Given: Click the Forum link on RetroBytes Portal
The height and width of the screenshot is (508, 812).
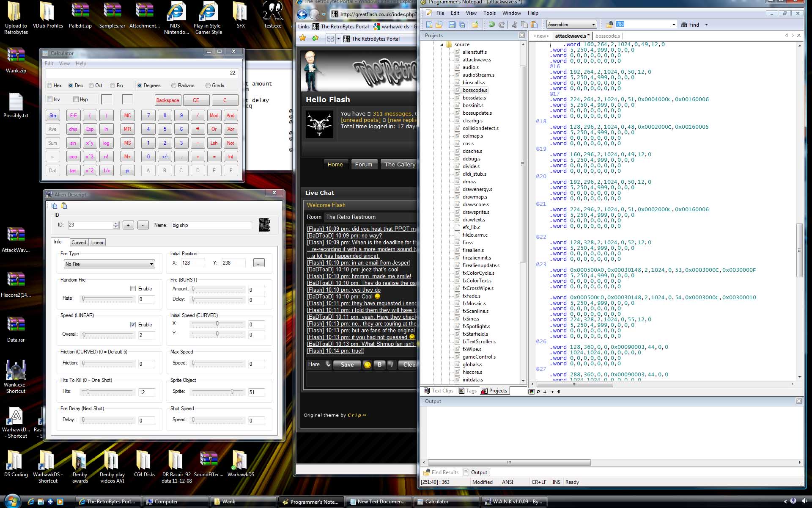Looking at the screenshot, I should coord(363,164).
